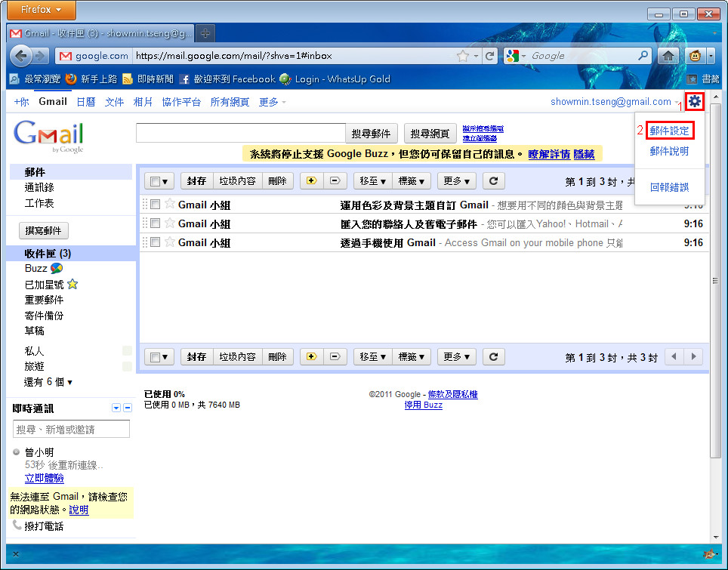
Task: Click the top toolbar 封存 button
Action: (x=197, y=180)
